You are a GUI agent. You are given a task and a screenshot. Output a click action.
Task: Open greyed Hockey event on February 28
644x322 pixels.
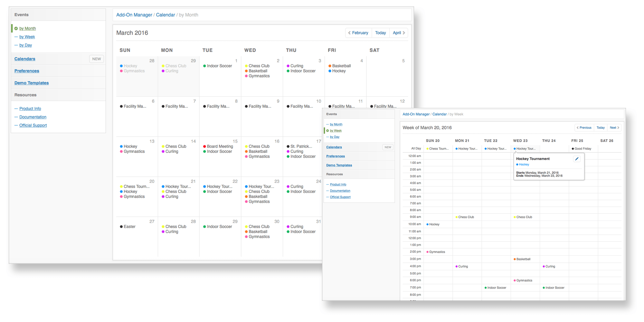pos(128,66)
